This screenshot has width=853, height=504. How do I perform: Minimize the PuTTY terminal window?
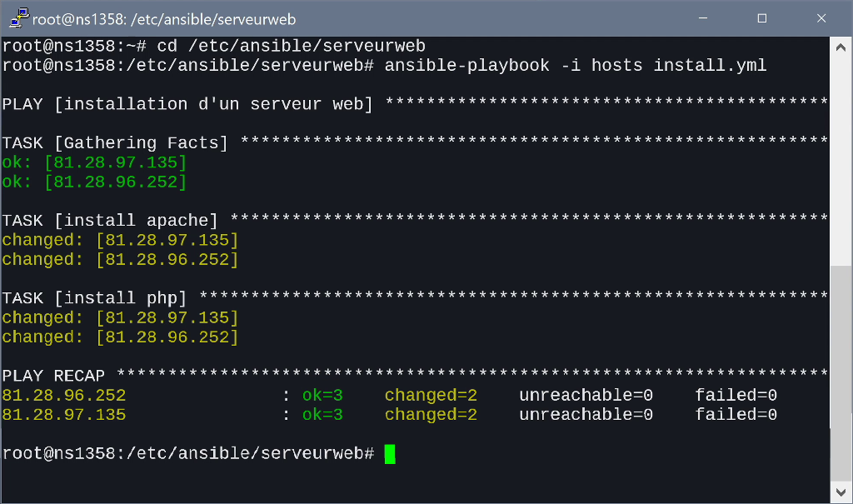703,18
